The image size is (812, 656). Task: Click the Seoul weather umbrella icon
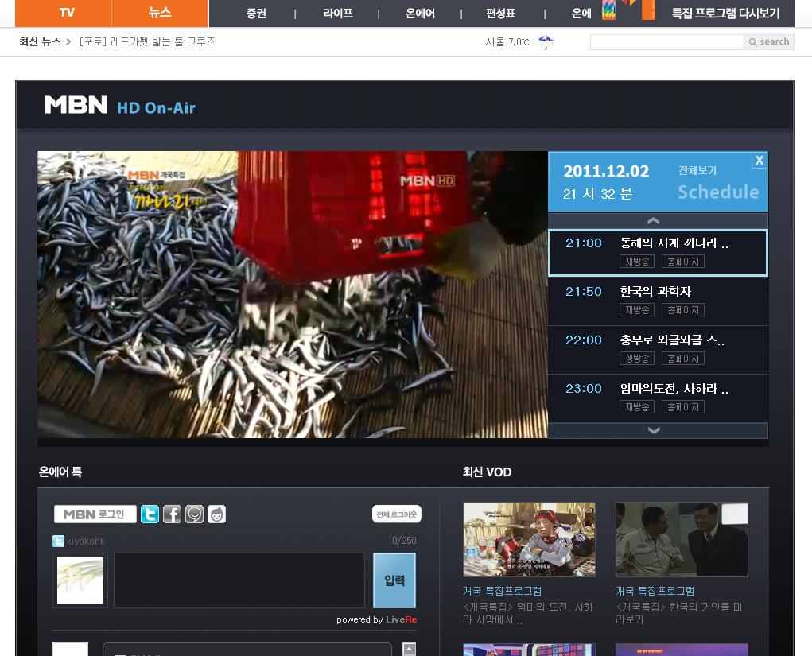click(x=546, y=42)
